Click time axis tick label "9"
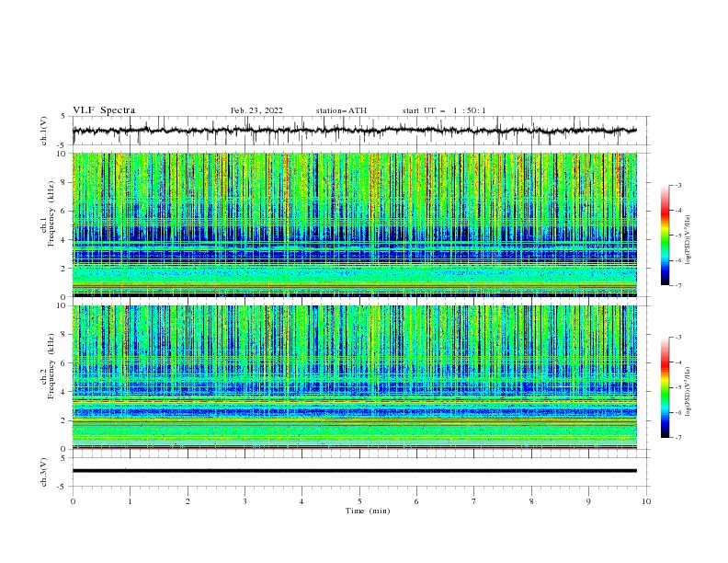The height and width of the screenshot is (563, 728). coord(588,501)
